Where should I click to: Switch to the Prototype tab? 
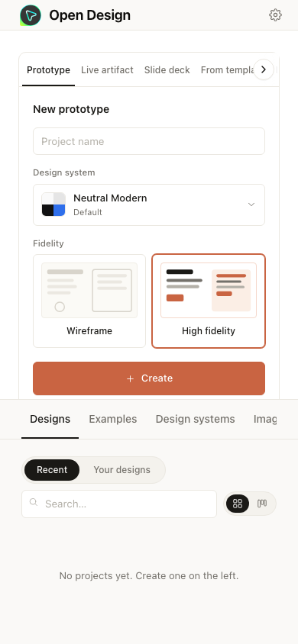coord(48,70)
